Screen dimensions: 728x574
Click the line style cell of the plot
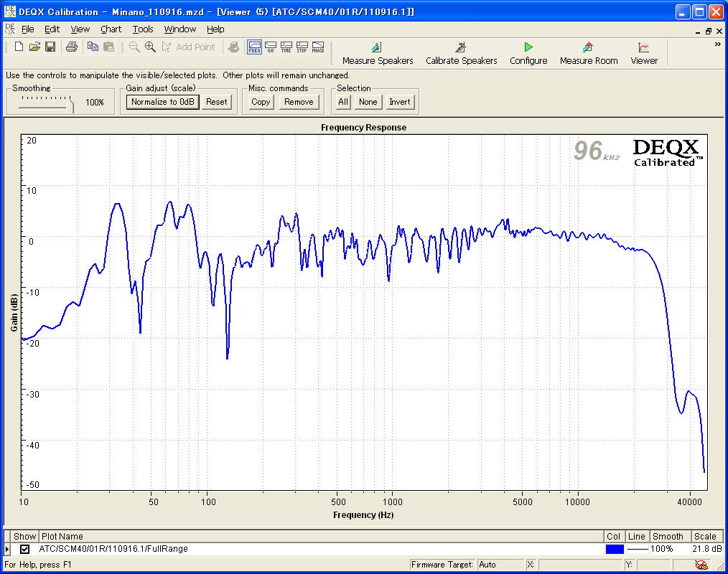[637, 549]
